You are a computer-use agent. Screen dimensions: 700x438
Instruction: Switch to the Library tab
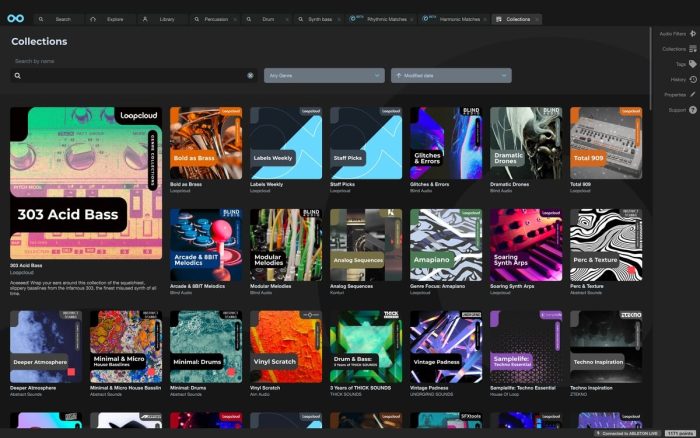pos(162,19)
